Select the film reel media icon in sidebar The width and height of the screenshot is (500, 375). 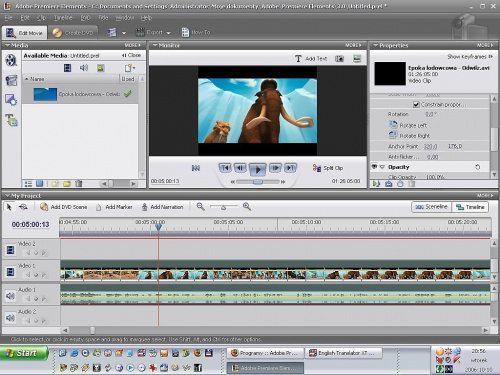(x=11, y=60)
